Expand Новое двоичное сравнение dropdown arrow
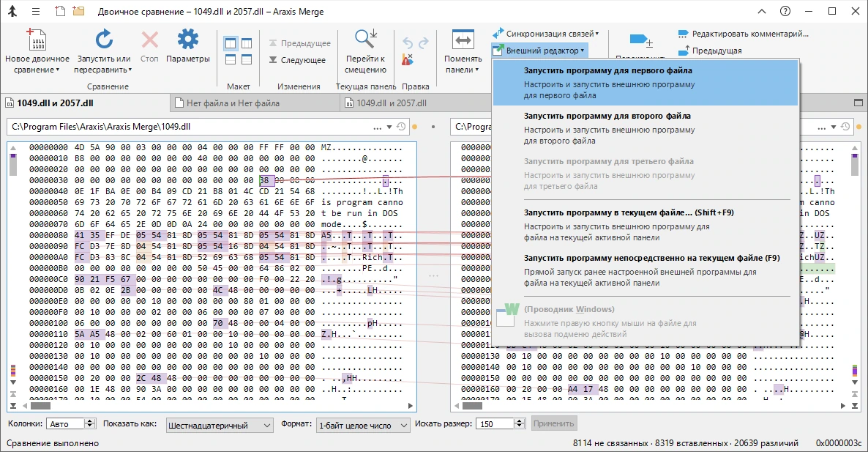The image size is (868, 452). 58,70
